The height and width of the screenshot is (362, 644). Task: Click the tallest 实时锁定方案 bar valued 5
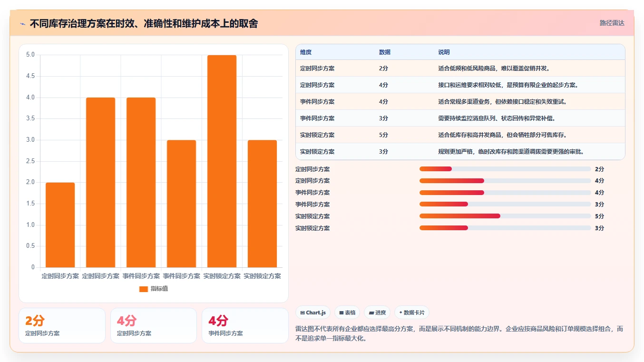point(222,161)
